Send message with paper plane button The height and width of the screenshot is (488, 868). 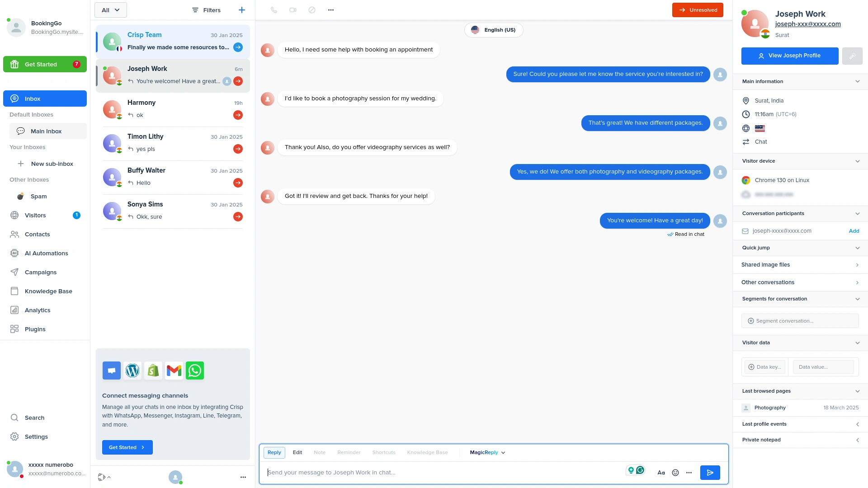(710, 473)
